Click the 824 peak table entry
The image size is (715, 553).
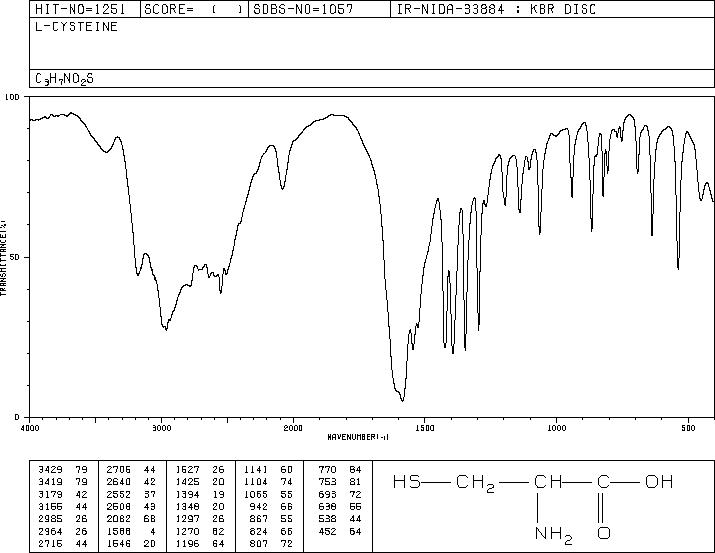point(259,531)
